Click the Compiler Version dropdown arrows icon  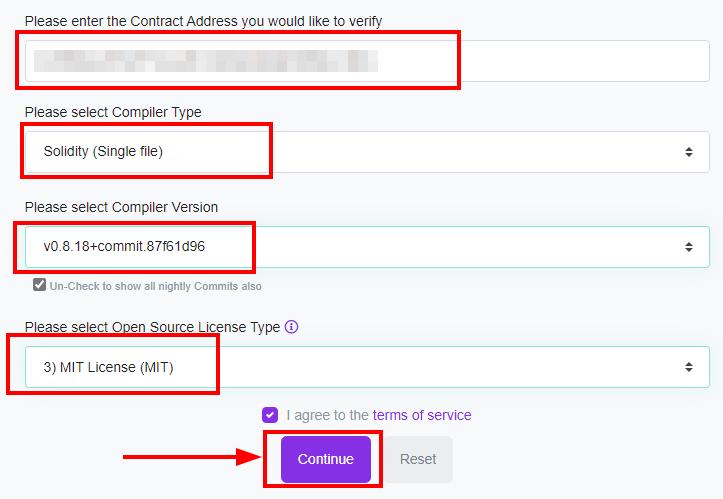click(688, 247)
